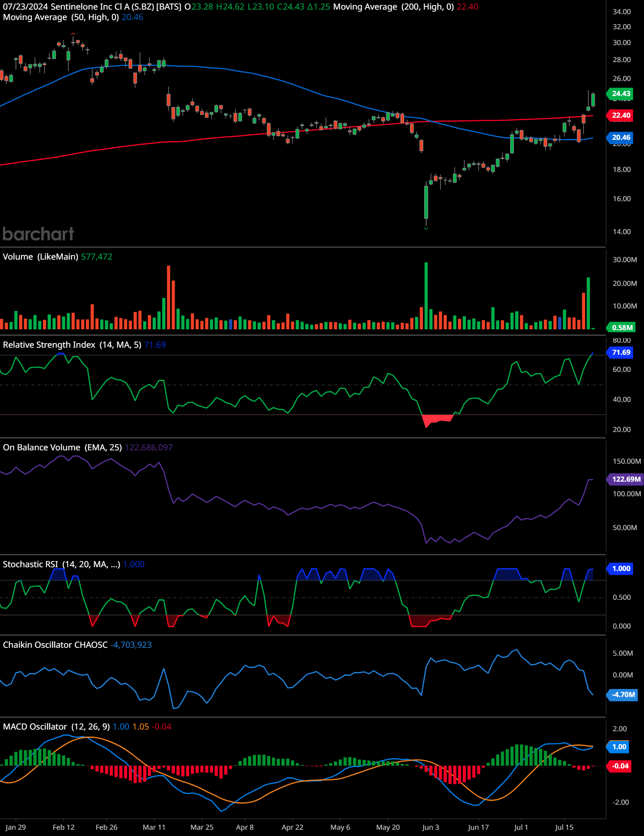
Task: Click the OBV value 122,686,097
Action: pos(149,447)
